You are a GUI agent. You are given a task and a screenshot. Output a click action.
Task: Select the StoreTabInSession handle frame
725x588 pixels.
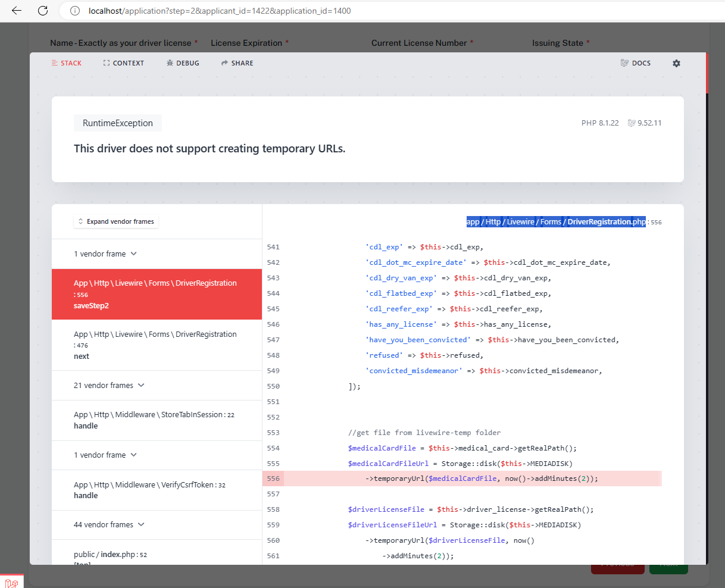[x=157, y=420]
